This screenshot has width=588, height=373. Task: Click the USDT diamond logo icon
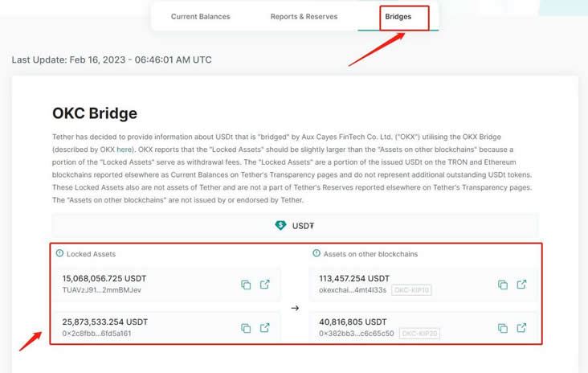coord(280,226)
